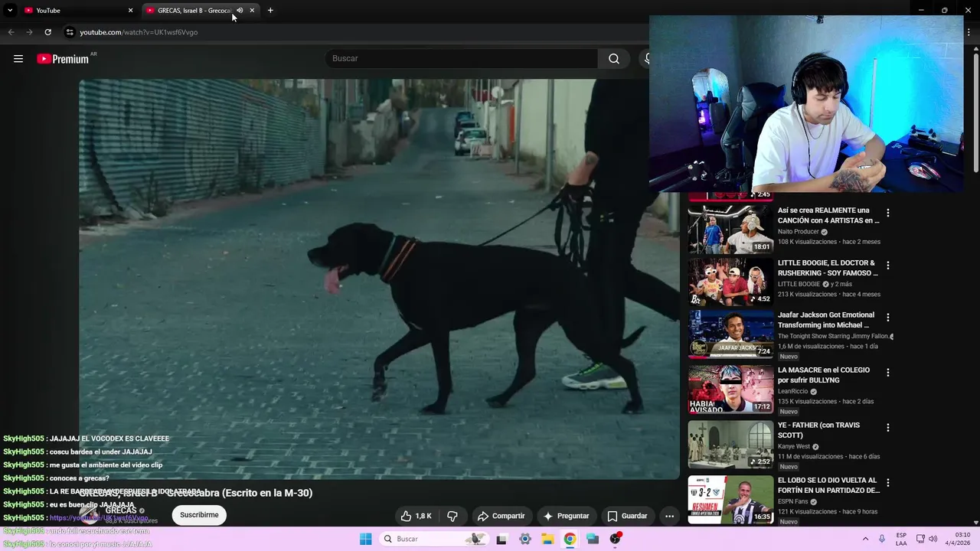
Task: Open the Windows Start menu
Action: point(366,539)
